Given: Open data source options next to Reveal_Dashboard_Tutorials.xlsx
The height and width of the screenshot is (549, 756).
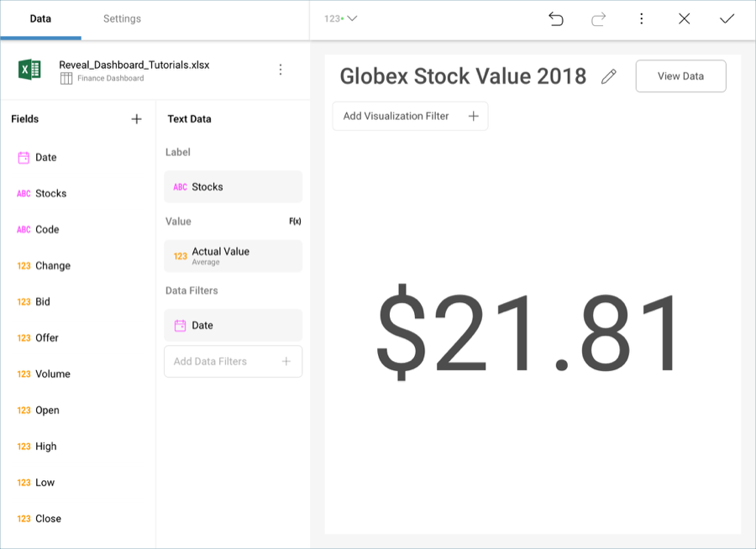Looking at the screenshot, I should click(x=281, y=70).
